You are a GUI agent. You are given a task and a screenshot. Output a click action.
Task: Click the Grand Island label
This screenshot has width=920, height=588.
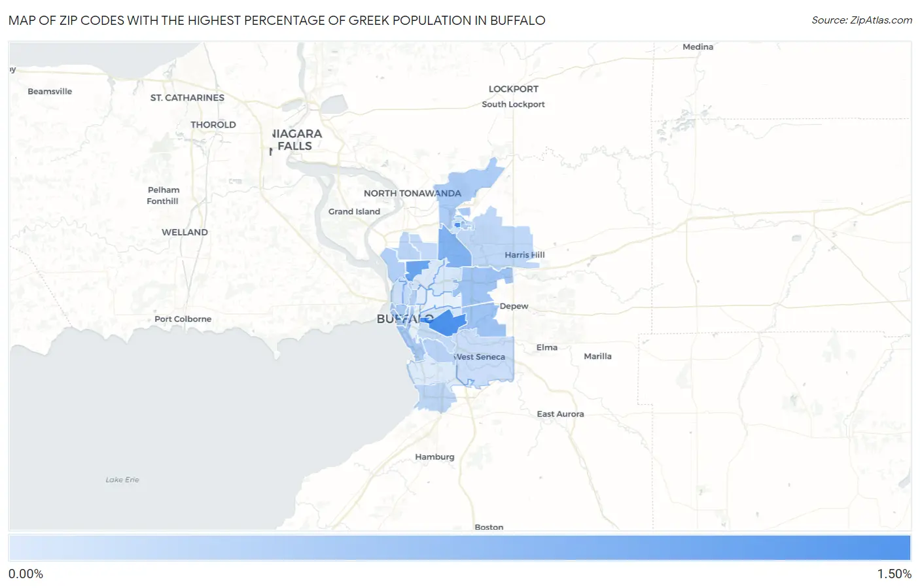click(x=354, y=211)
